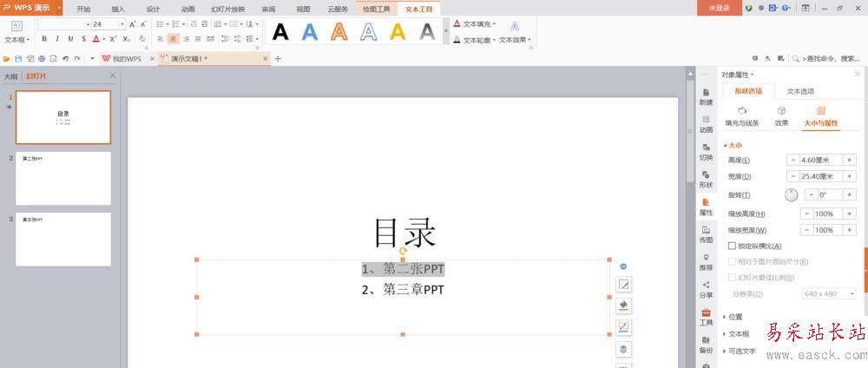The width and height of the screenshot is (868, 368).
Task: Select the black solid text style preset
Action: coord(280,32)
